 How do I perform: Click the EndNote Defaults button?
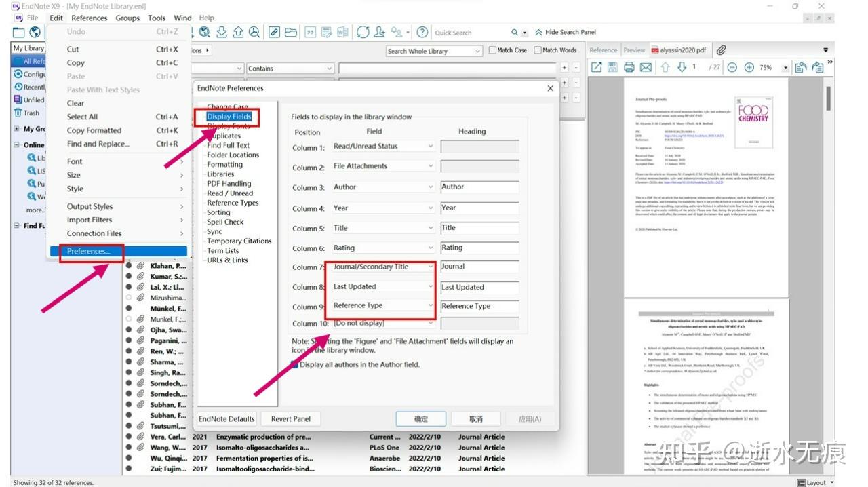226,418
